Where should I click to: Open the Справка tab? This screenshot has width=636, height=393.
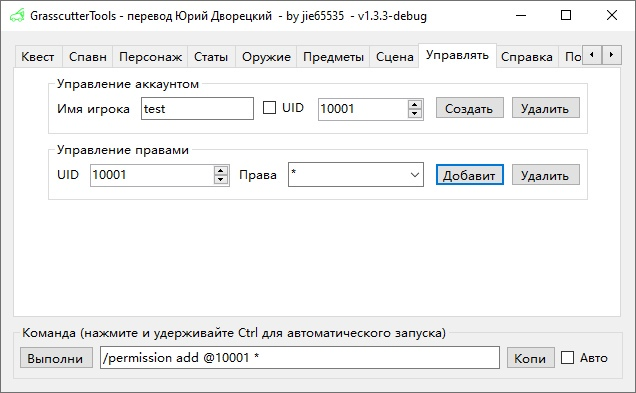[x=526, y=57]
